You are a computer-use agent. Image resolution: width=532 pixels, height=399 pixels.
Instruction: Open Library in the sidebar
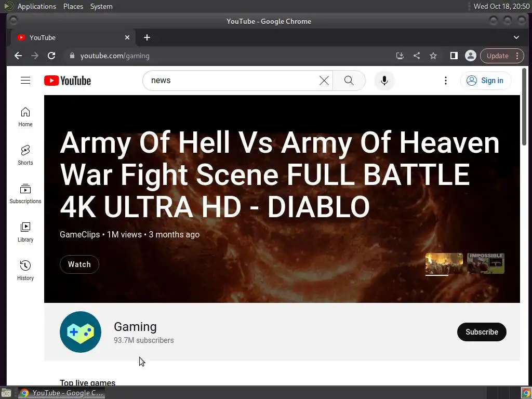point(25,232)
